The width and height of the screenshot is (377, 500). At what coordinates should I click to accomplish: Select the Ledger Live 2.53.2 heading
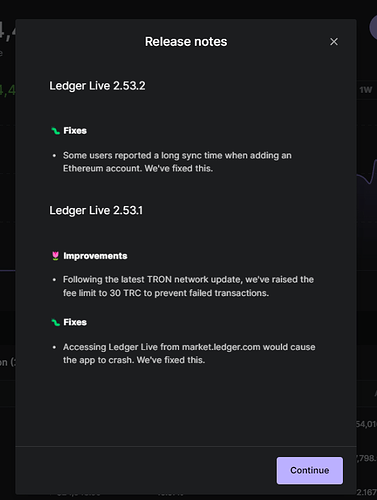pos(97,86)
